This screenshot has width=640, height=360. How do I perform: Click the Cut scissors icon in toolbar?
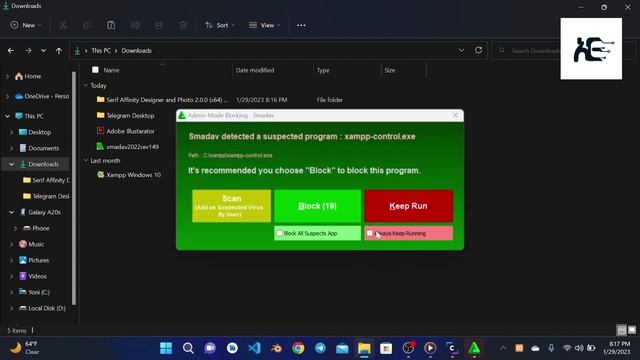(63, 25)
